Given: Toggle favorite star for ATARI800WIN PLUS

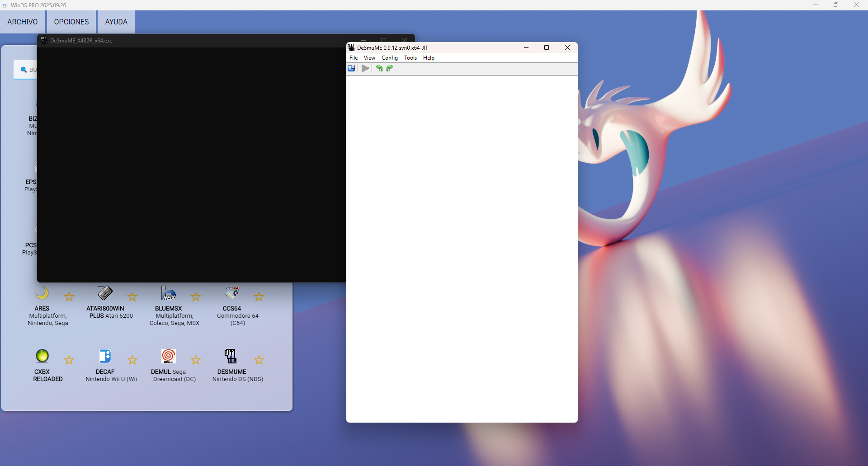Looking at the screenshot, I should click(x=132, y=297).
